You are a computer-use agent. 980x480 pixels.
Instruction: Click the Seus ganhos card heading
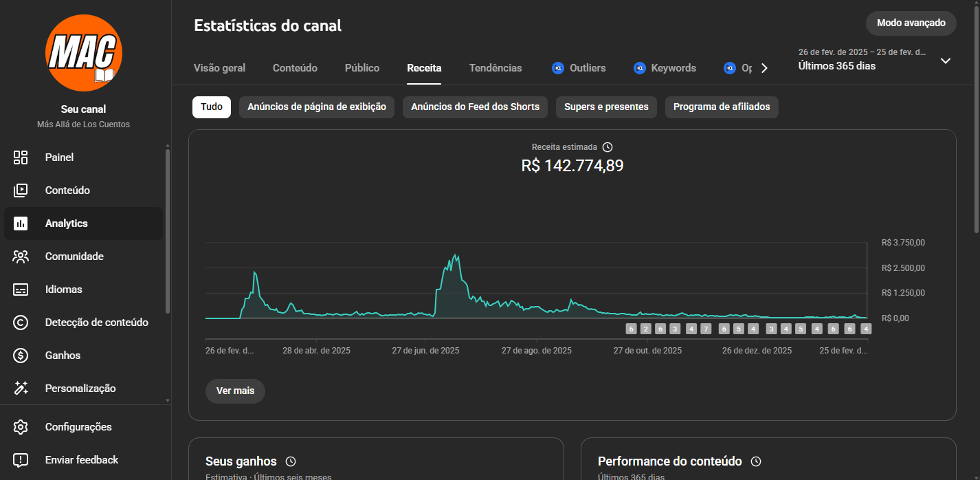[x=241, y=461]
